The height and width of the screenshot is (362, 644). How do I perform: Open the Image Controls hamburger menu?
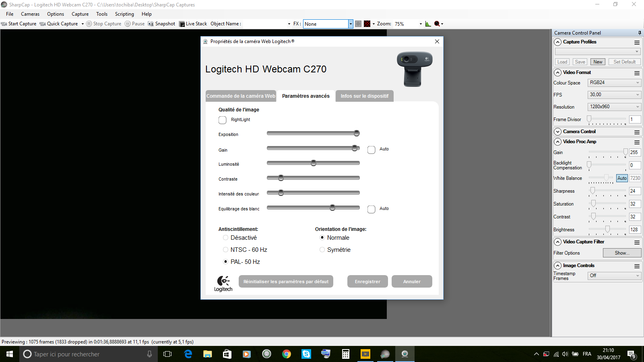point(637,266)
